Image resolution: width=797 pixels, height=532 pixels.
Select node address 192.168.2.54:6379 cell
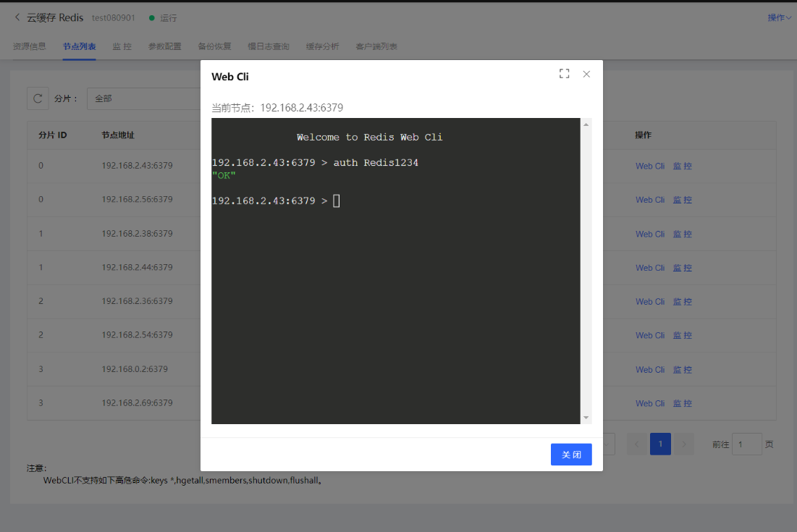point(138,335)
